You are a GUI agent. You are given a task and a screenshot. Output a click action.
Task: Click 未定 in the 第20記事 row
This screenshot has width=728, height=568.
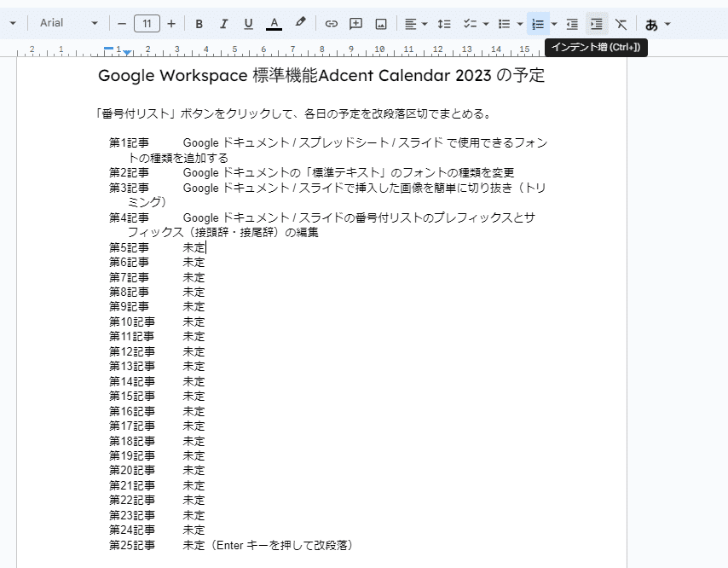pos(194,471)
